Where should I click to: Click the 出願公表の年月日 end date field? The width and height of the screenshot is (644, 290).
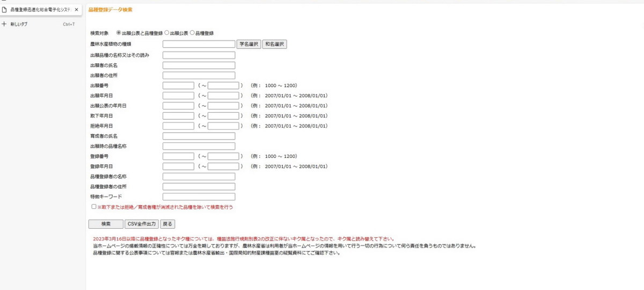[223, 106]
